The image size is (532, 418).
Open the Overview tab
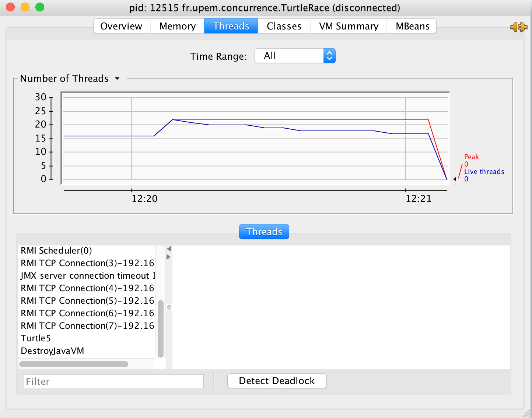(x=122, y=26)
